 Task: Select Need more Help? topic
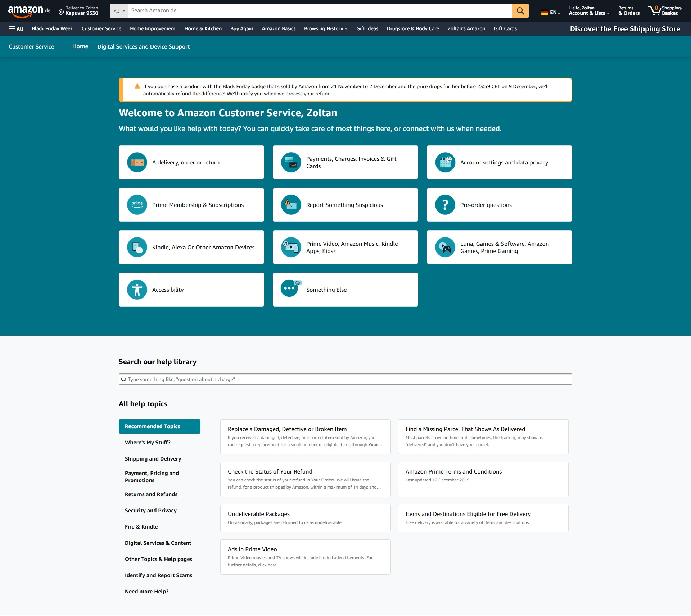tap(146, 592)
